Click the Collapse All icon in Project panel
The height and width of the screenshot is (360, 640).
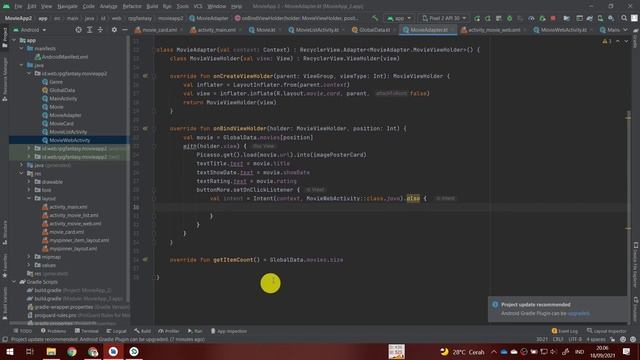100,30
